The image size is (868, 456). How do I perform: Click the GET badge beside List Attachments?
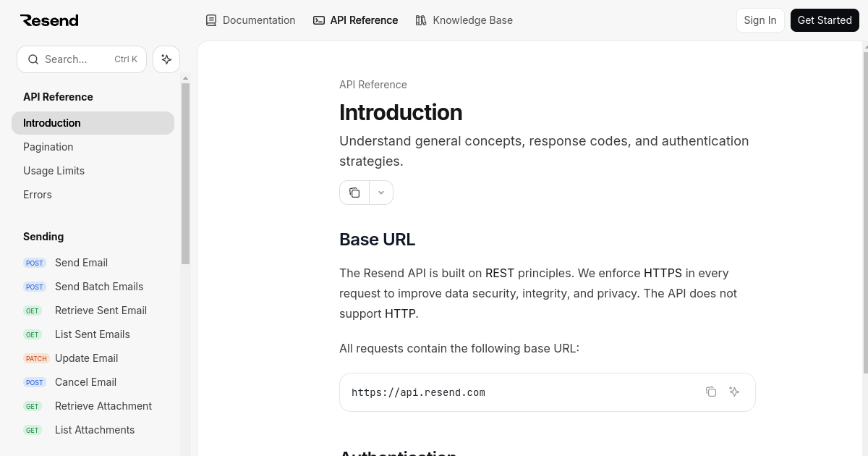point(33,430)
